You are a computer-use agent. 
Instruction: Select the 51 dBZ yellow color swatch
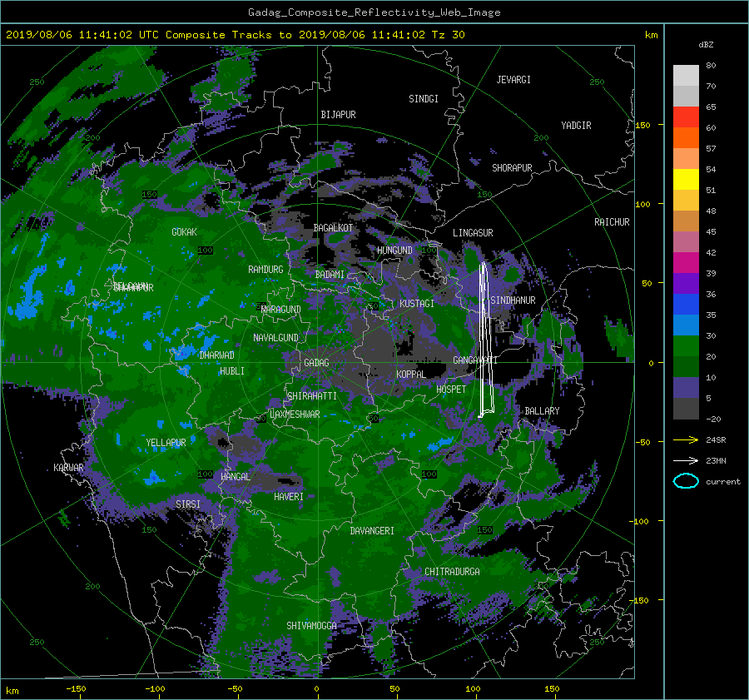point(686,180)
